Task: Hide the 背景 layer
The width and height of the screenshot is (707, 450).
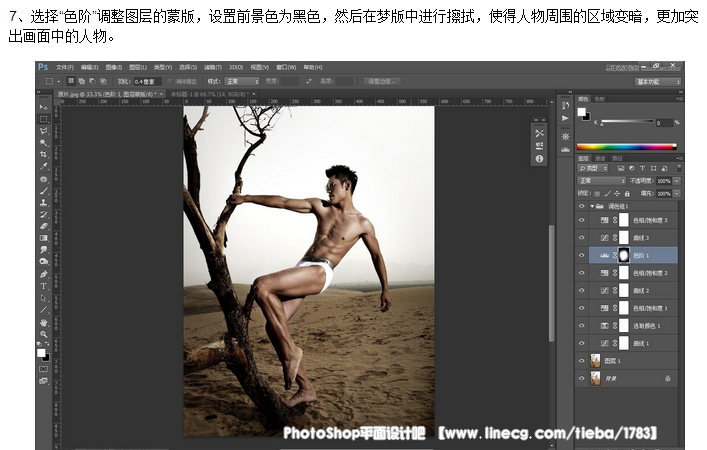Action: click(581, 378)
